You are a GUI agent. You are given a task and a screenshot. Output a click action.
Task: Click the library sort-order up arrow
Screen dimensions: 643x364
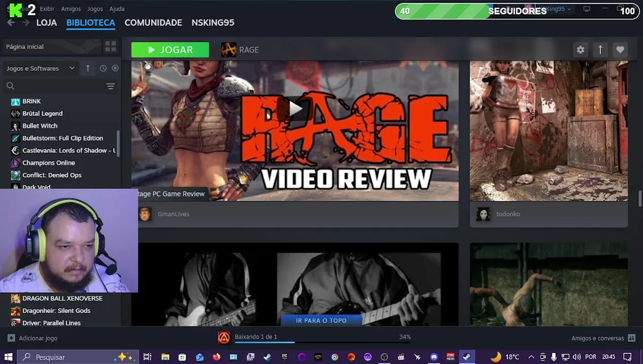[87, 68]
